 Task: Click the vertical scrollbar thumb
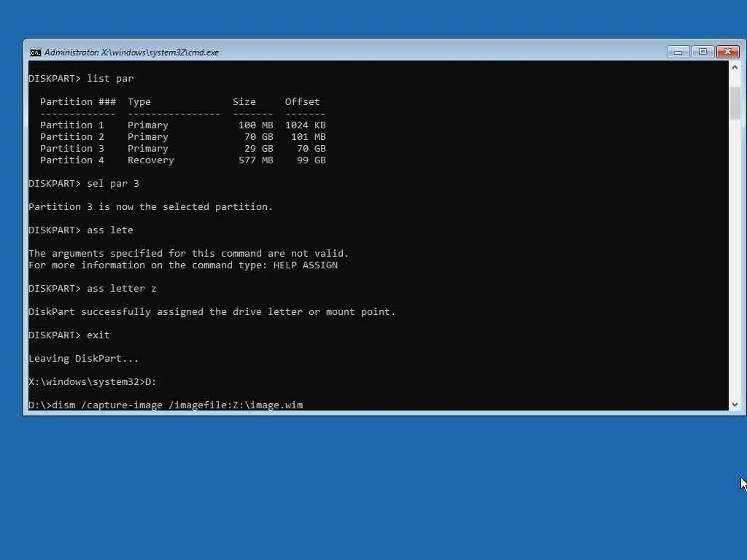pos(735,103)
